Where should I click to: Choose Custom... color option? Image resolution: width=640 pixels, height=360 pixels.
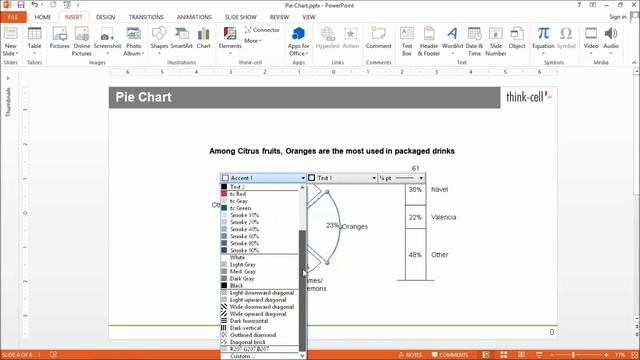point(260,356)
